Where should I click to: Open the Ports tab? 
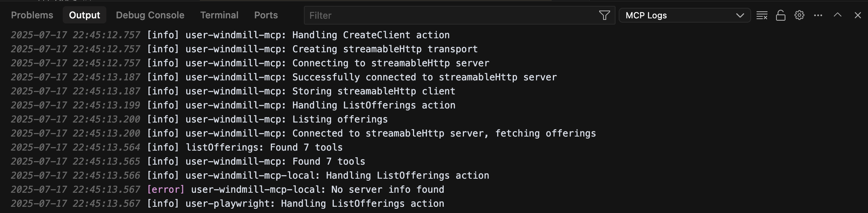click(266, 15)
